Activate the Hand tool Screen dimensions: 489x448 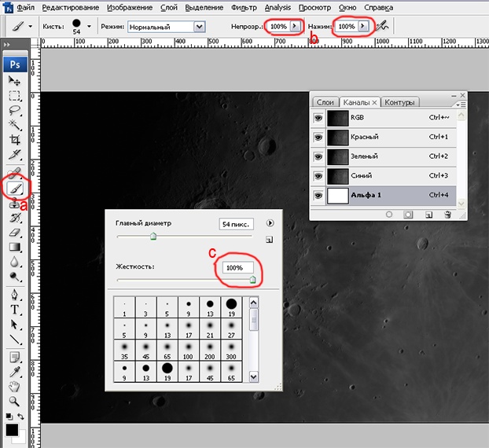point(14,386)
